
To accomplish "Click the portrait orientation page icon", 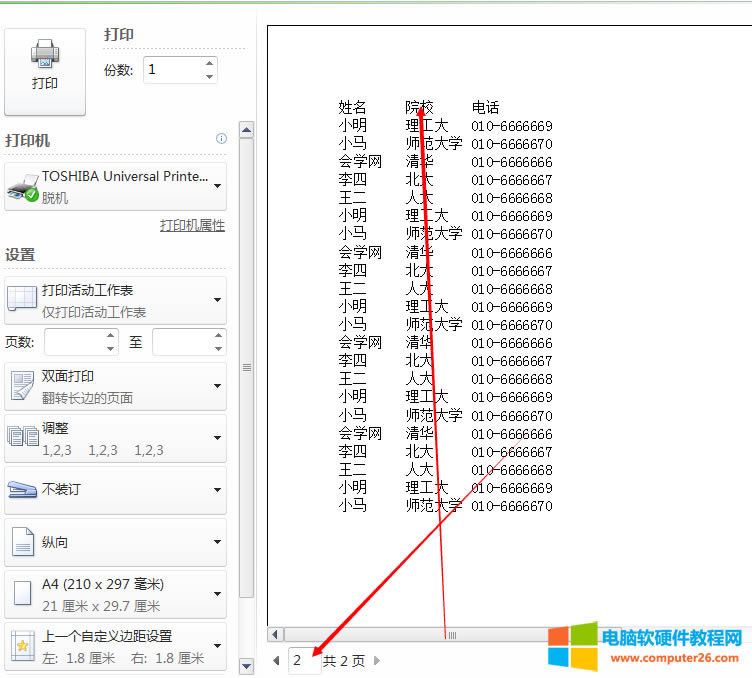I will pyautogui.click(x=22, y=543).
